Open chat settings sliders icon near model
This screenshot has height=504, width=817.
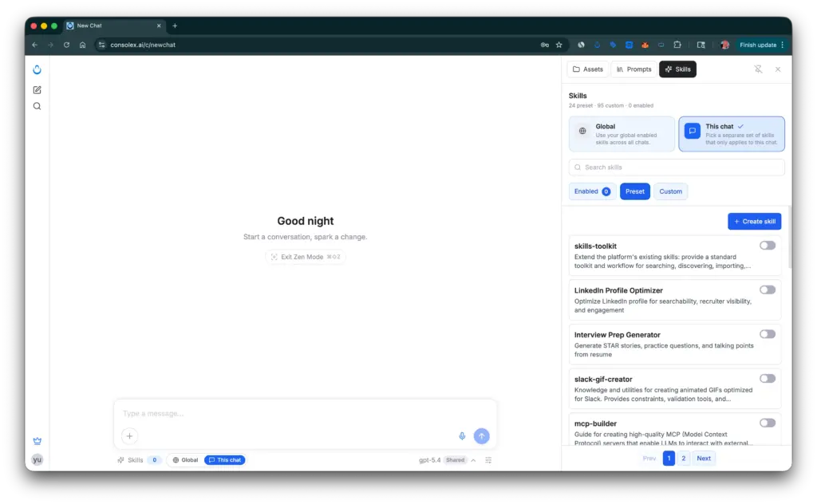pyautogui.click(x=488, y=460)
